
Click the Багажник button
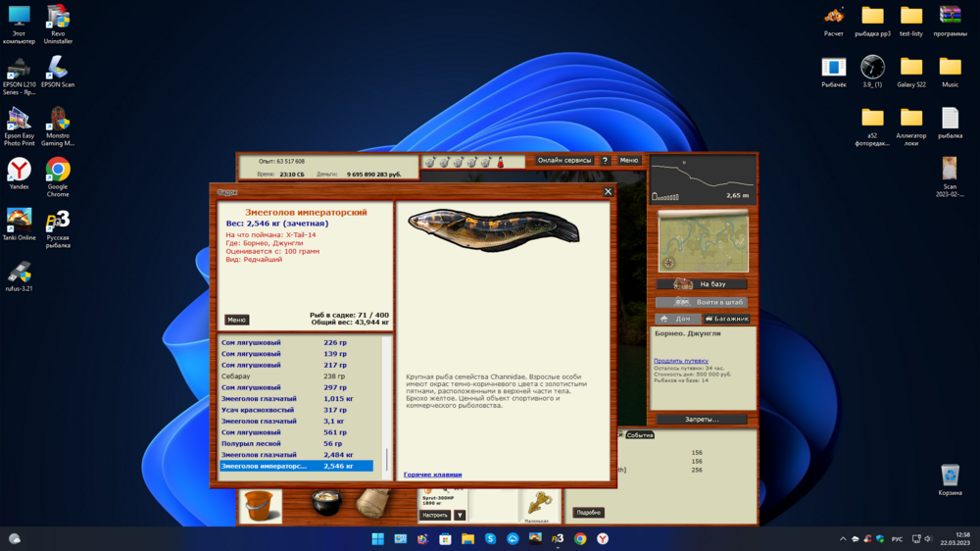tap(726, 319)
